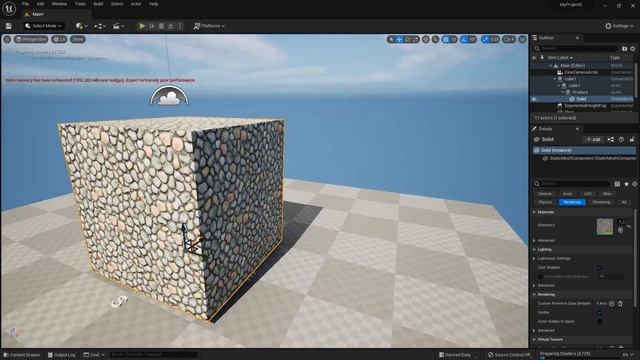Toggle visibility eye for the Solid row
The width and height of the screenshot is (640, 360).
(534, 99)
